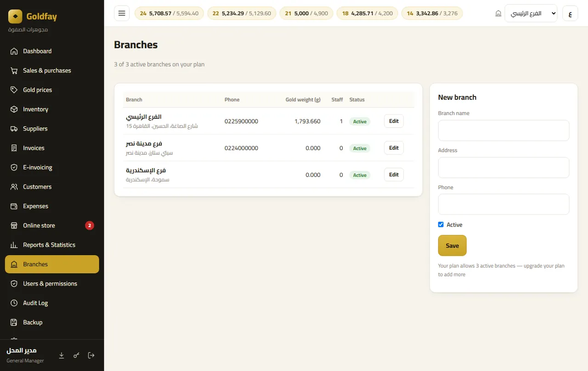The image size is (588, 371).
Task: Click the download icon beside General Manager
Action: click(x=62, y=355)
